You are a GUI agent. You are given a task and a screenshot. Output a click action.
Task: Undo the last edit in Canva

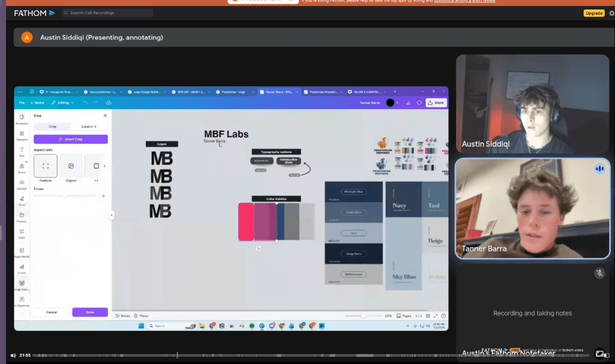coord(86,103)
